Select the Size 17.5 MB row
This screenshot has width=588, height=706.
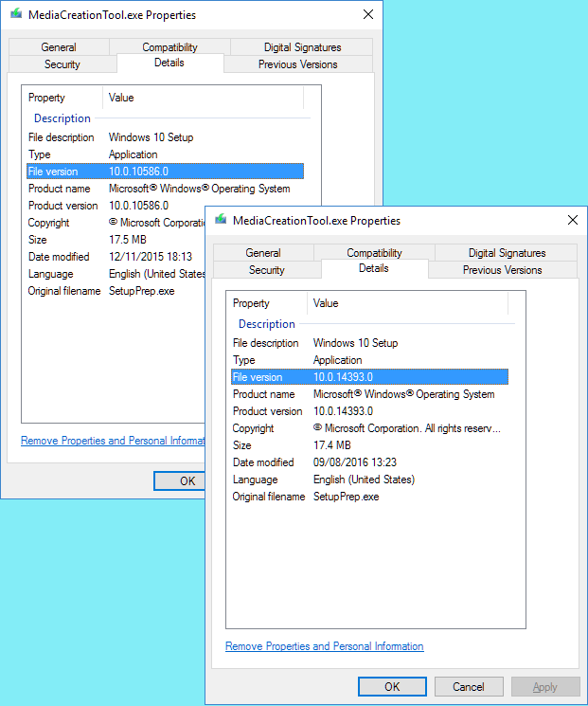[x=116, y=240]
